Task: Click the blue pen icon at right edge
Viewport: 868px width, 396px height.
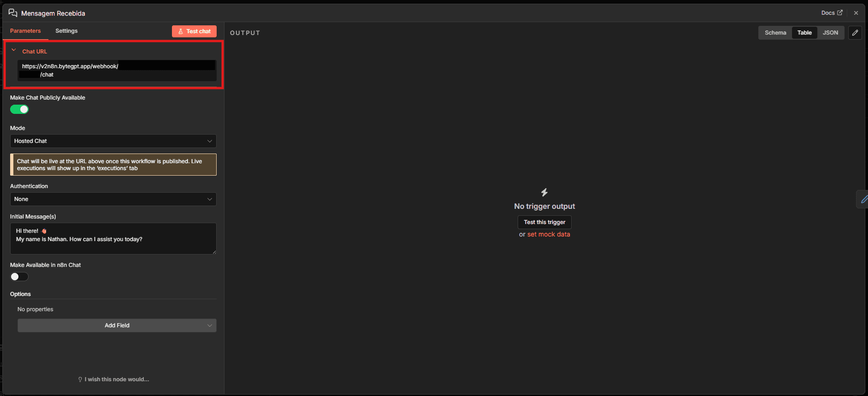Action: click(x=863, y=199)
